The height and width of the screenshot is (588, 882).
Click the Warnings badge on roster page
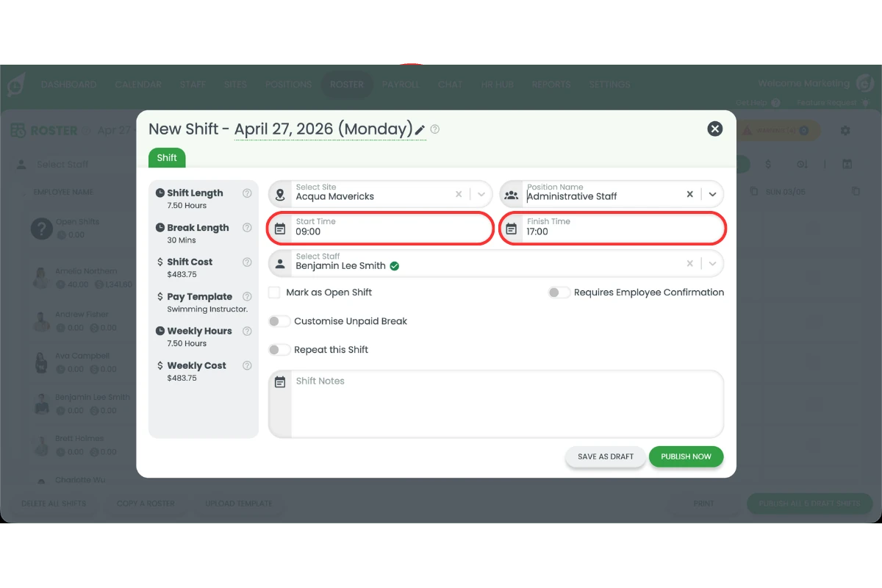coord(778,131)
